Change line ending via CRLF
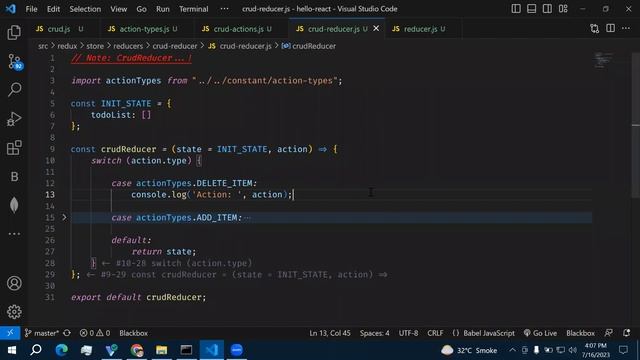The width and height of the screenshot is (640, 360). click(x=435, y=333)
